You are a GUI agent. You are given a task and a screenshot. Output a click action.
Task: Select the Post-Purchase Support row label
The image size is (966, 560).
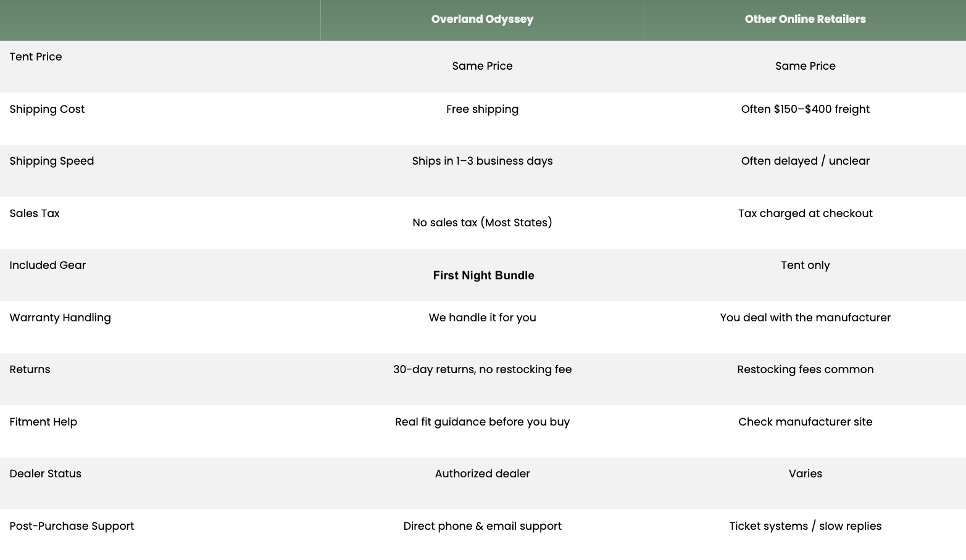pyautogui.click(x=72, y=526)
